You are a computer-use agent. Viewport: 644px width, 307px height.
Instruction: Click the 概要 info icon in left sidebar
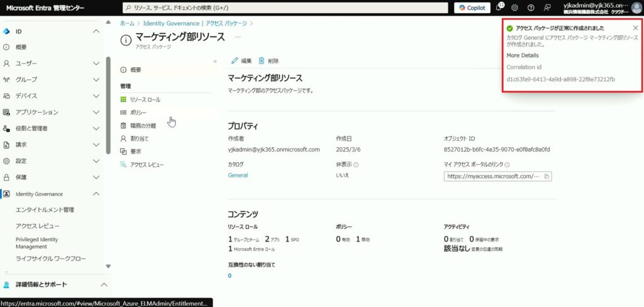[x=6, y=47]
